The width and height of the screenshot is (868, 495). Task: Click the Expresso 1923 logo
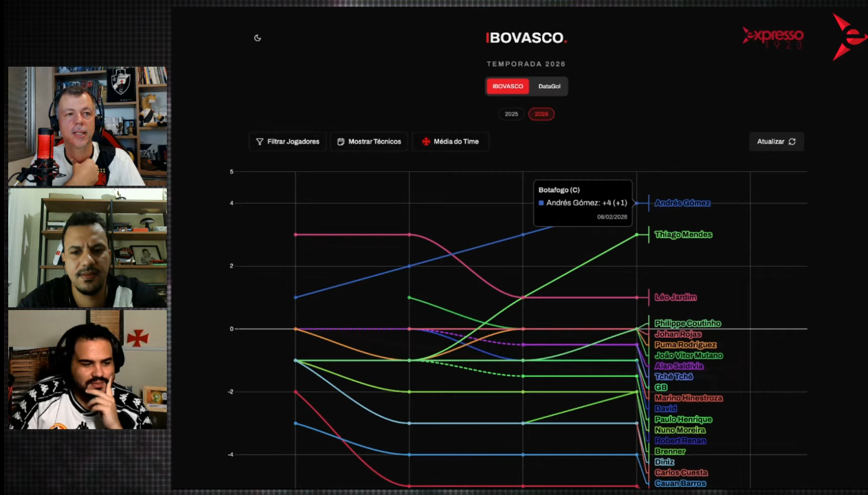click(773, 38)
